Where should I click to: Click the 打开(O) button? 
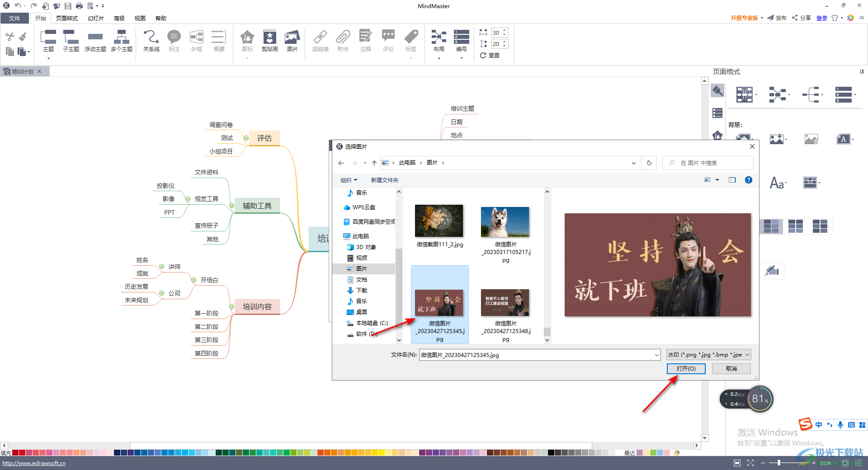pyautogui.click(x=686, y=369)
